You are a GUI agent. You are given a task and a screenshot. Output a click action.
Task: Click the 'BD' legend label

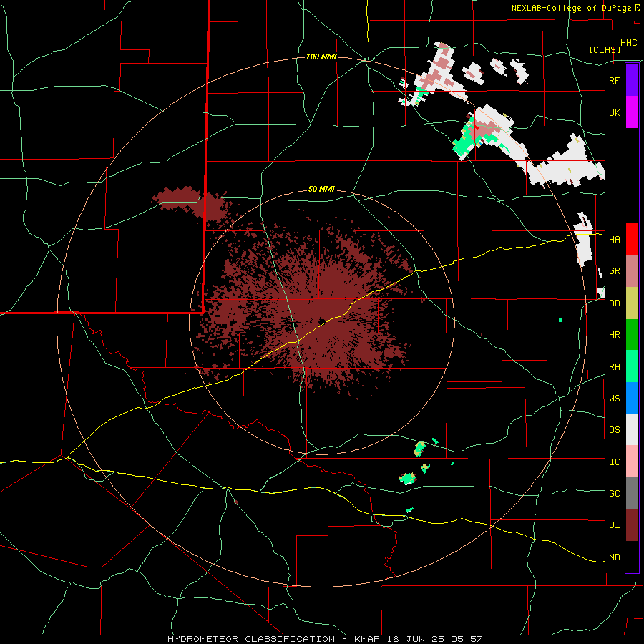614,303
